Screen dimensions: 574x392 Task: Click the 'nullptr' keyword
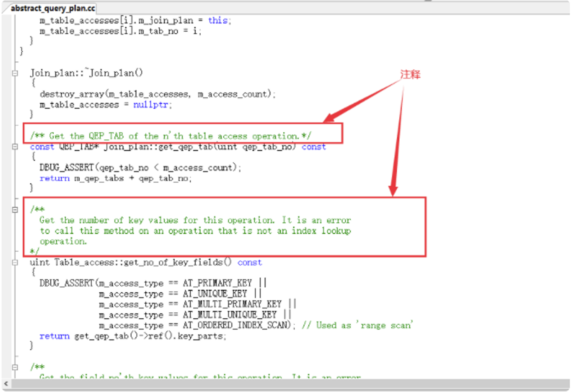(151, 105)
